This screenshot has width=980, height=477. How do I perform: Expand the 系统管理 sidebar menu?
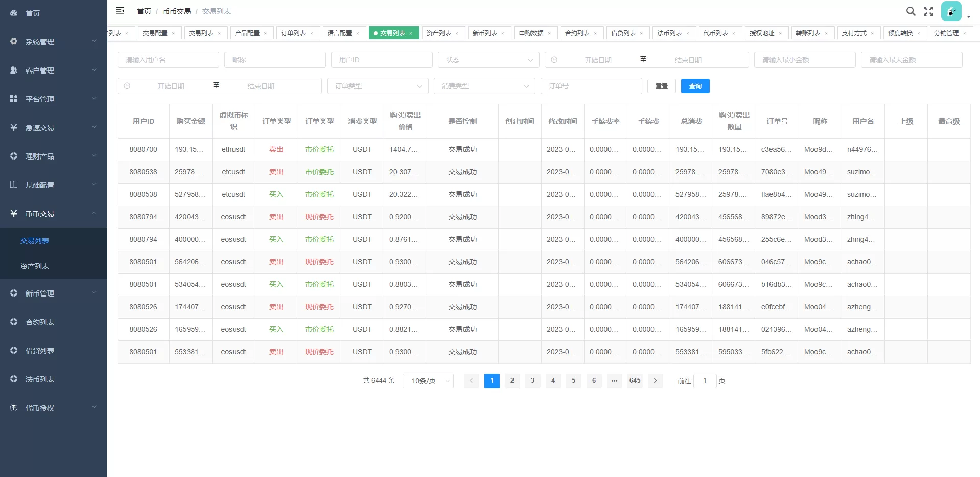pyautogui.click(x=53, y=41)
